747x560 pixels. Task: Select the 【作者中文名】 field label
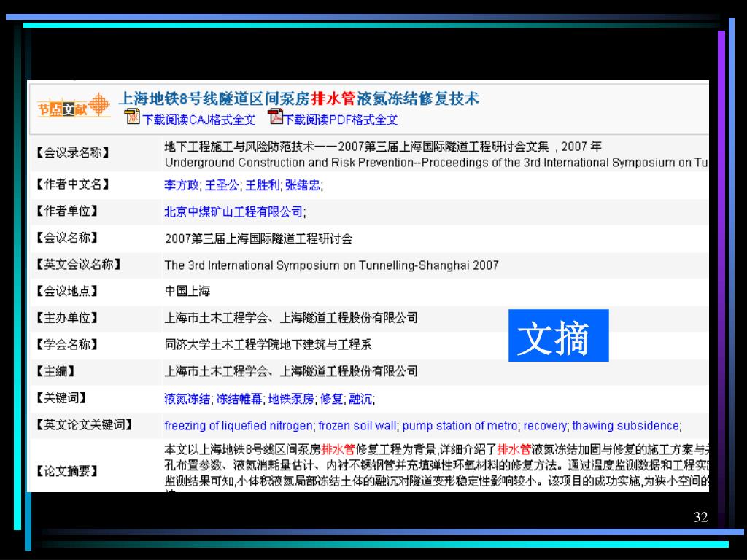pos(73,184)
